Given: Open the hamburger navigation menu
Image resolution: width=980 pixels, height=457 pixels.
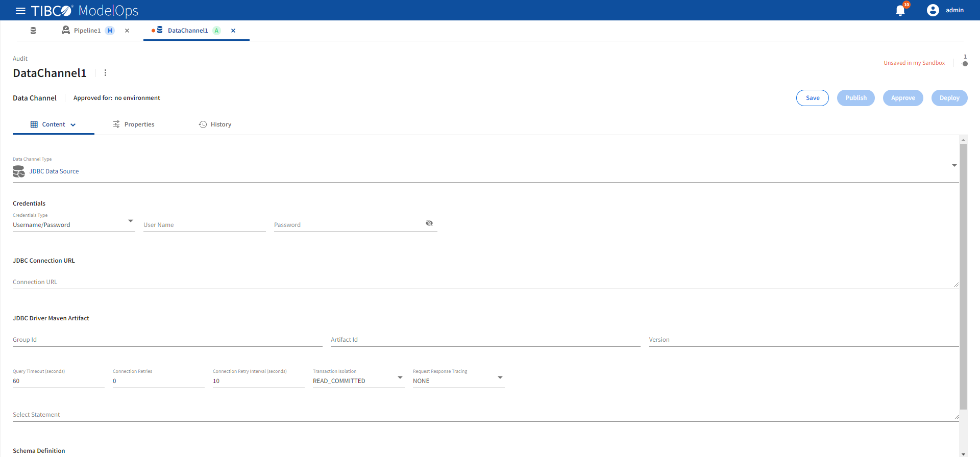Looking at the screenshot, I should coord(20,11).
